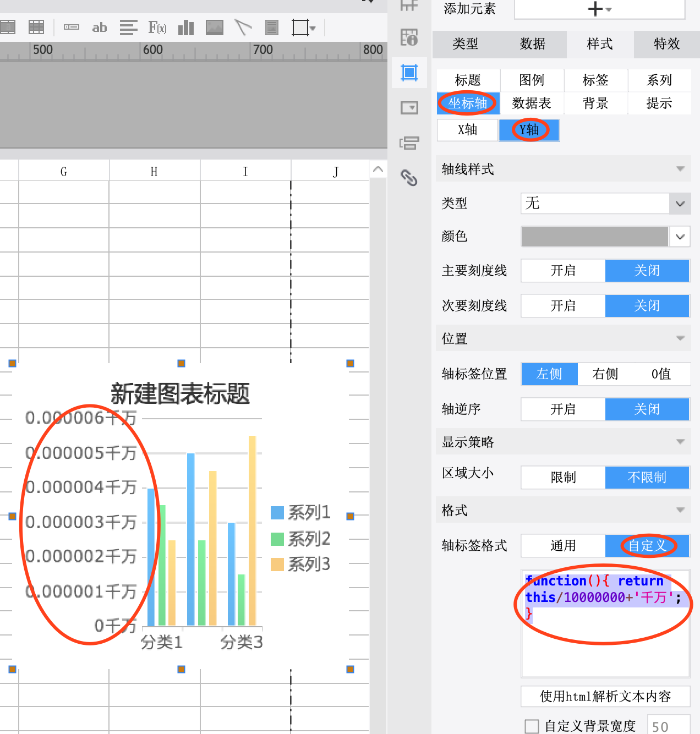Set axis label position to 左侧
This screenshot has width=700, height=734.
click(550, 374)
